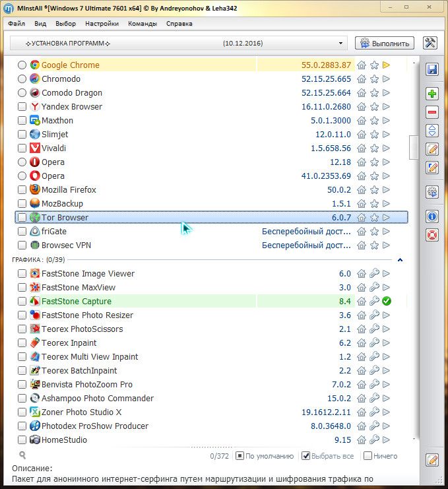
Task: Open the 'УСТАНОВКА ПРОГРАММ' dropdown
Action: [x=179, y=44]
